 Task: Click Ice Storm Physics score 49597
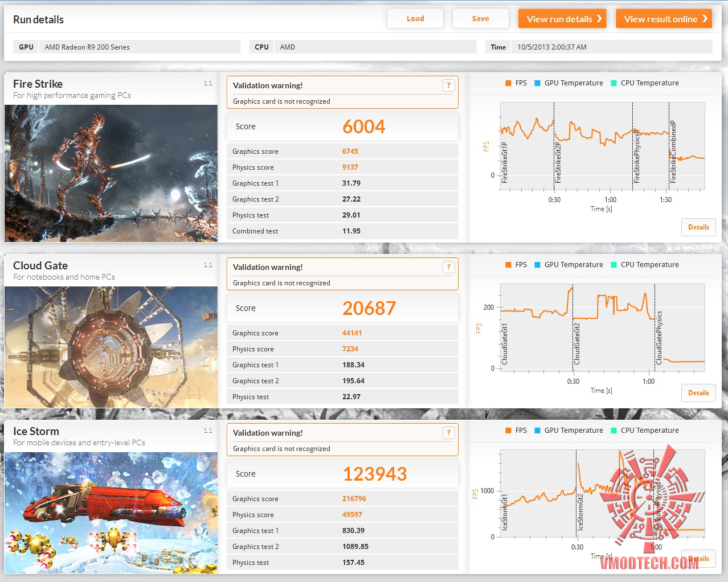(x=352, y=515)
